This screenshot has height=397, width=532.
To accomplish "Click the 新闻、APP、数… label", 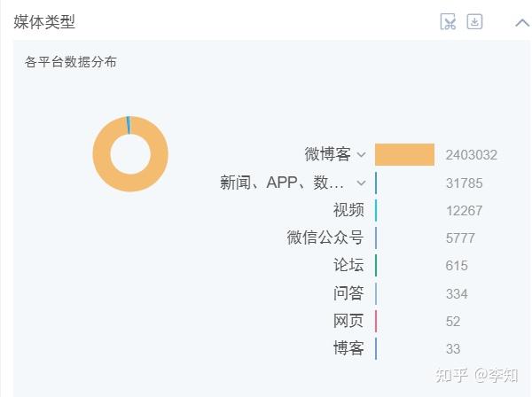I will (282, 183).
